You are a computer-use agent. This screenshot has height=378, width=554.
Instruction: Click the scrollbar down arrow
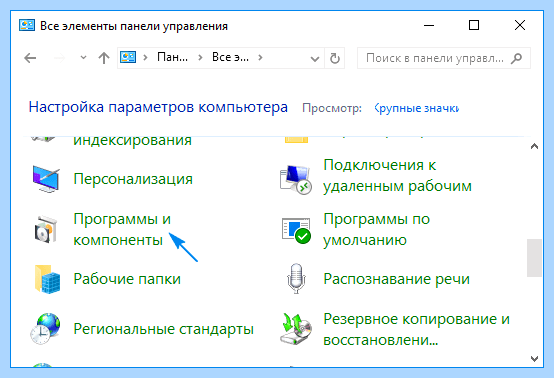(534, 359)
